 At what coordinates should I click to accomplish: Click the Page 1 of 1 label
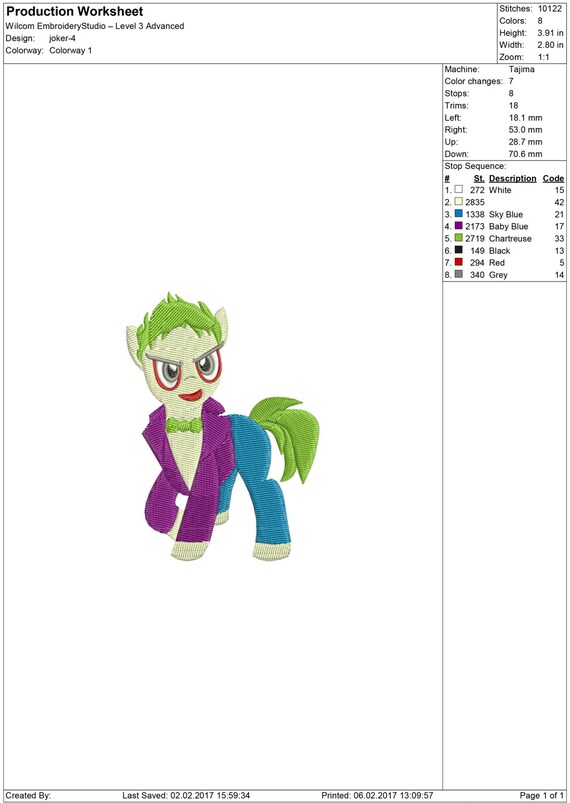[542, 795]
